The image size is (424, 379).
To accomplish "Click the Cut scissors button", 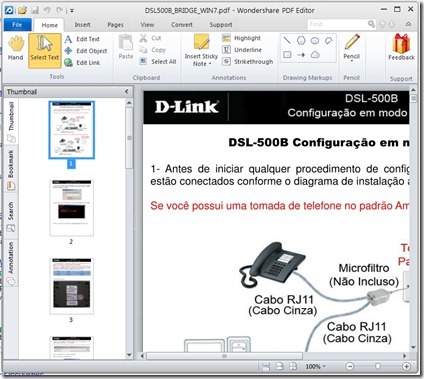I will point(150,38).
